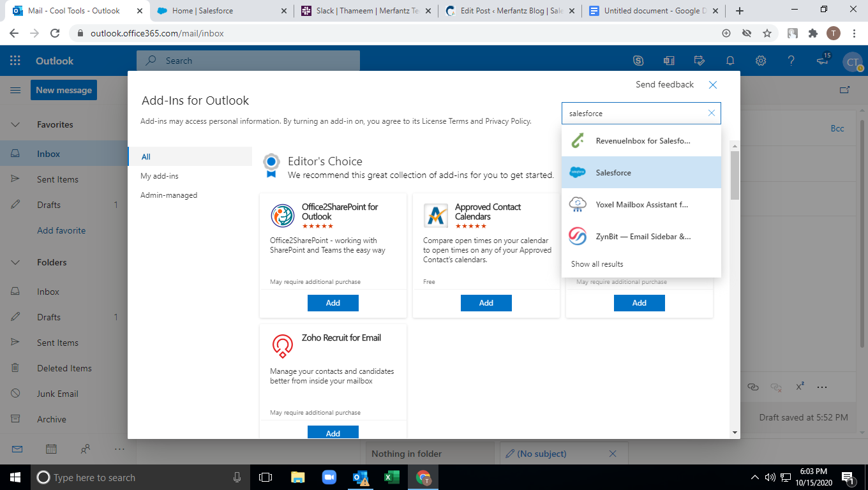
Task: Bookmark this page with the star icon
Action: pyautogui.click(x=767, y=33)
